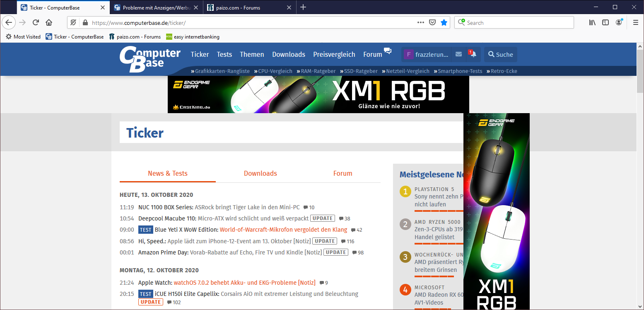Open the Firefox hamburger menu
Viewport: 644px width, 310px height.
635,22
